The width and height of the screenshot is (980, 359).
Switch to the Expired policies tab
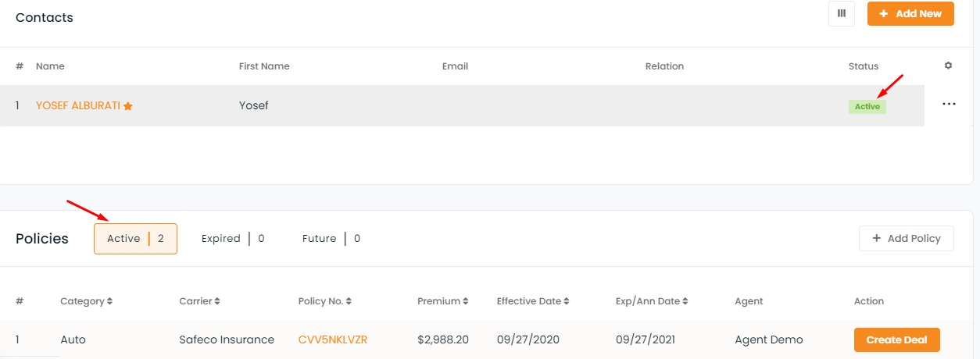(x=233, y=239)
